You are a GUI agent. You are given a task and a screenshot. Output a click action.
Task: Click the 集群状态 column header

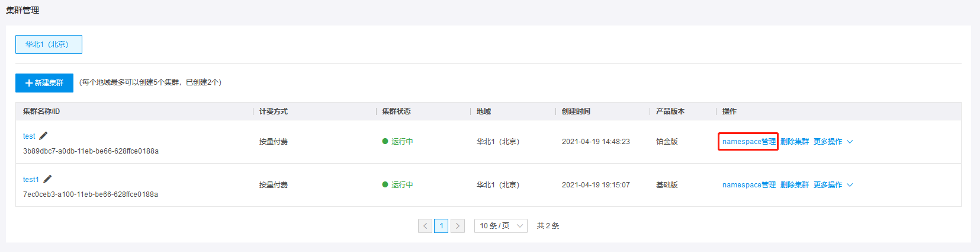(396, 111)
